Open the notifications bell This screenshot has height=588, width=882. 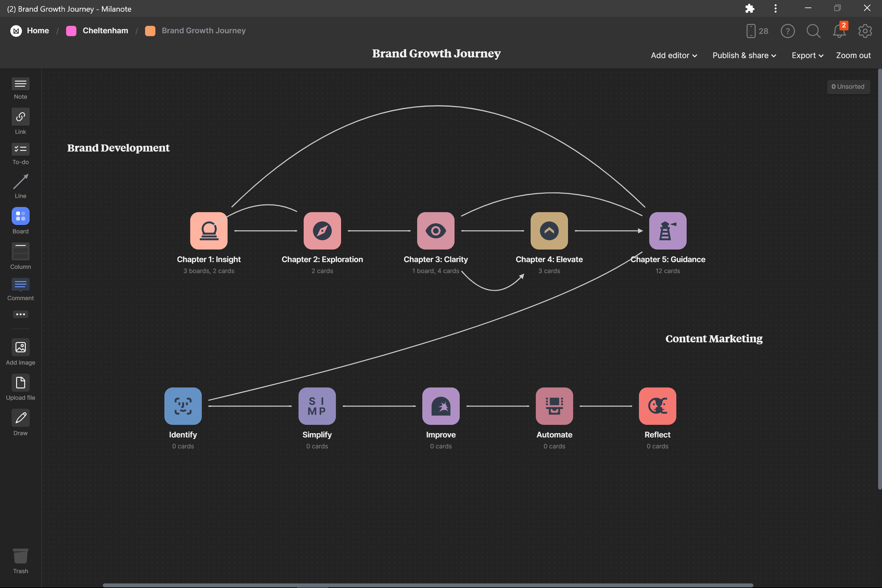[839, 31]
